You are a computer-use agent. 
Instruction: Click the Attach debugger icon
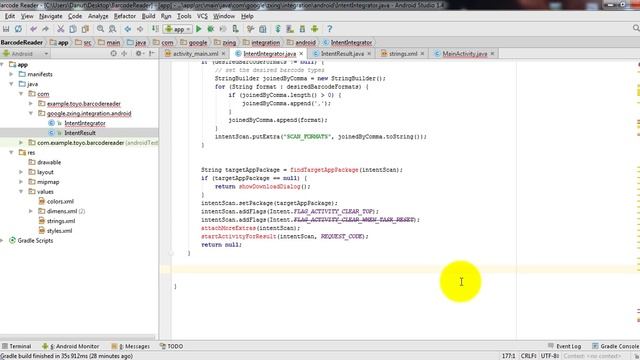click(x=236, y=29)
